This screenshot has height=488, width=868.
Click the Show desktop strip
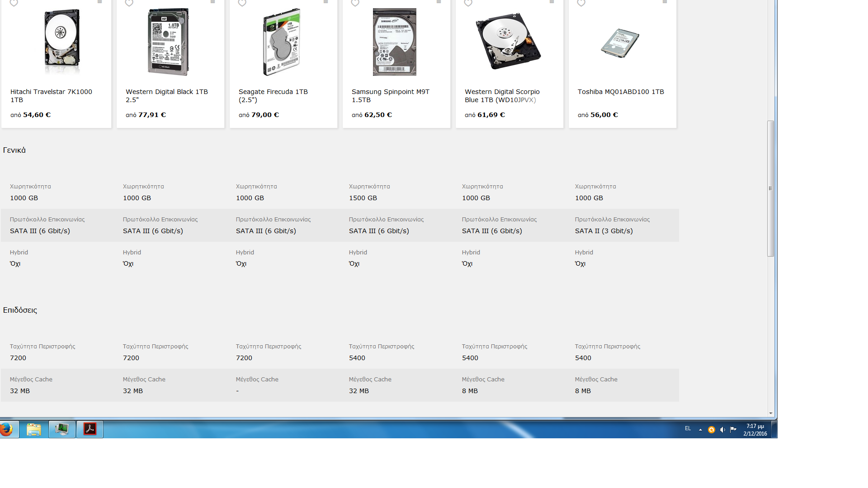774,429
